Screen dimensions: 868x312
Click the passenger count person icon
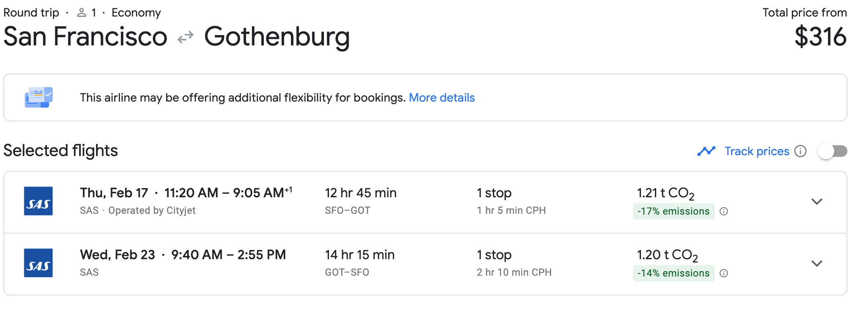(x=82, y=13)
